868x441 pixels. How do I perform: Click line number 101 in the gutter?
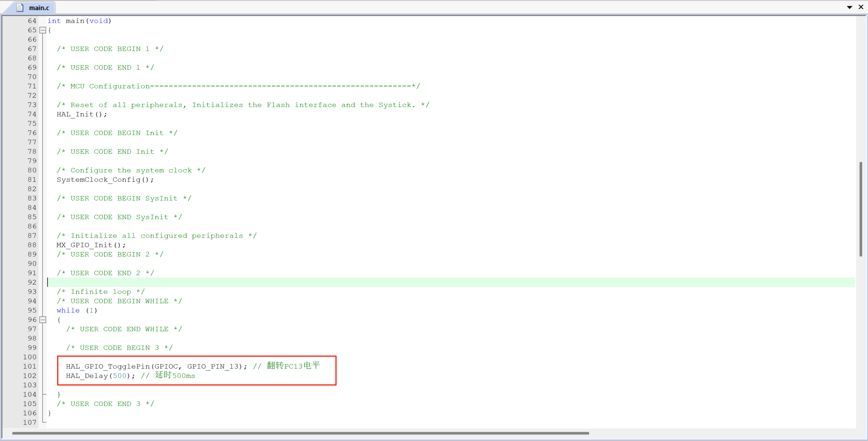pyautogui.click(x=30, y=367)
